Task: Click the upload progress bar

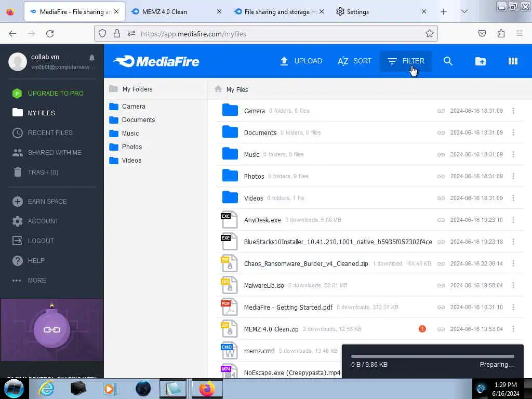Action: click(x=433, y=356)
